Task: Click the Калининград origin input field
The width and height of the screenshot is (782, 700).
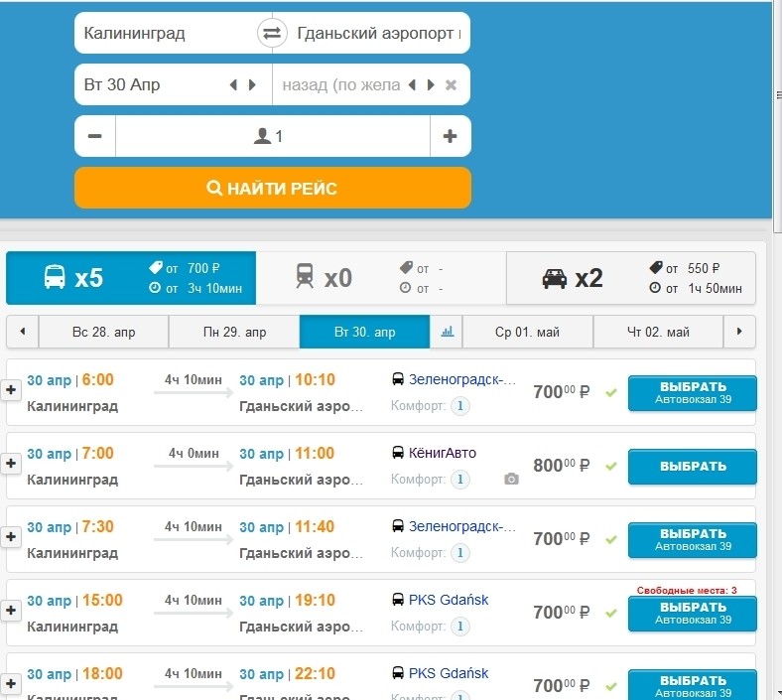Action: 164,33
